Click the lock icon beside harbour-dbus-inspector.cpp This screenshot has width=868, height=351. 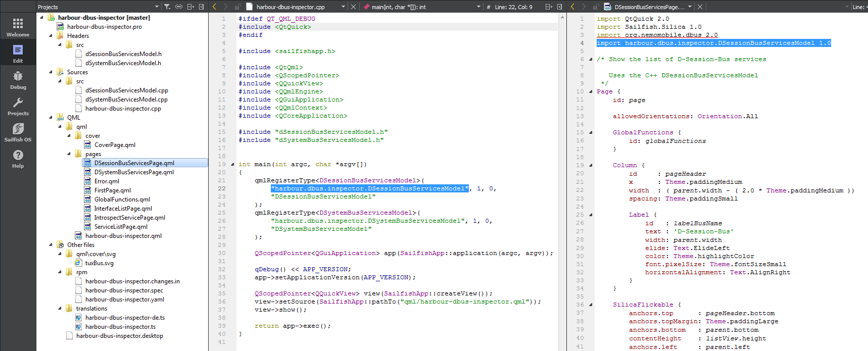tap(237, 7)
